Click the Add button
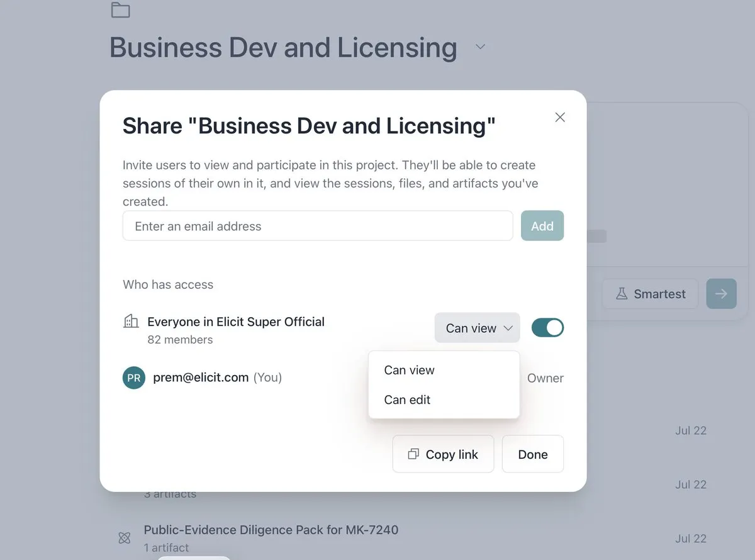The image size is (755, 560). (x=542, y=226)
